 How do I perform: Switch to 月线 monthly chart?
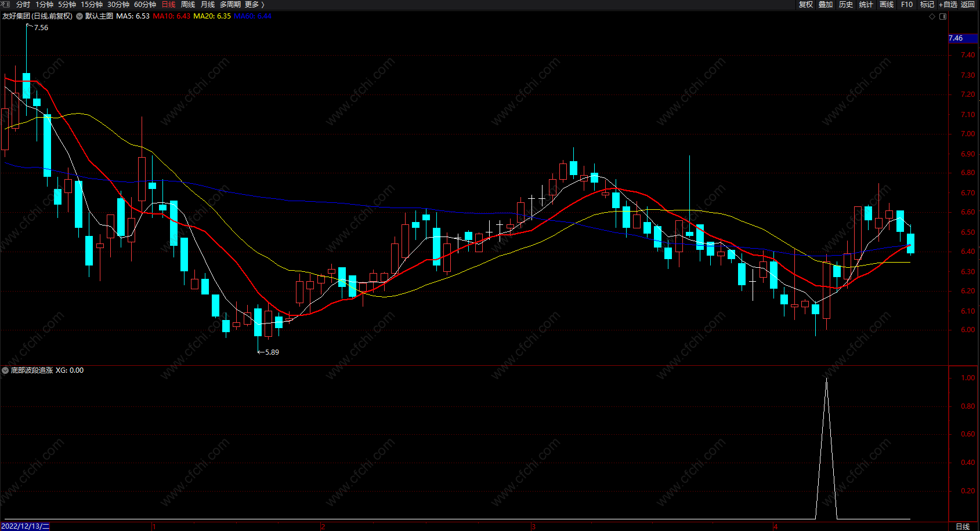tap(208, 4)
